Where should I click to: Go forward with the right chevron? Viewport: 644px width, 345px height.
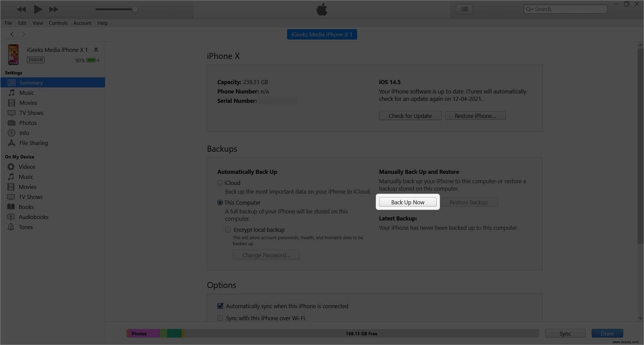coord(23,34)
